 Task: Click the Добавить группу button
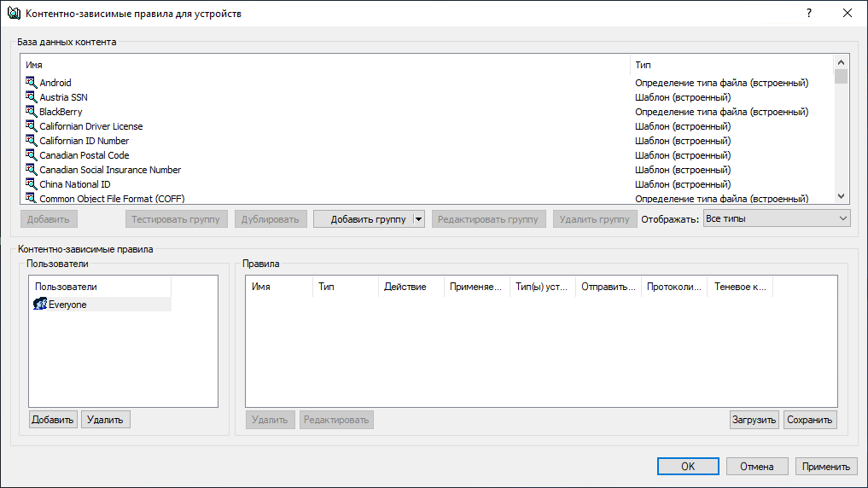[x=364, y=219]
